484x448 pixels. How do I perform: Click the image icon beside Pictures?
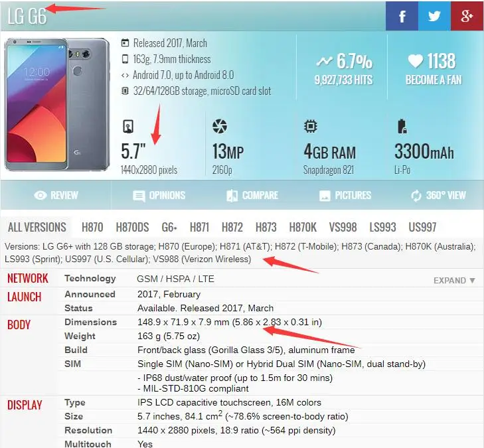(325, 196)
